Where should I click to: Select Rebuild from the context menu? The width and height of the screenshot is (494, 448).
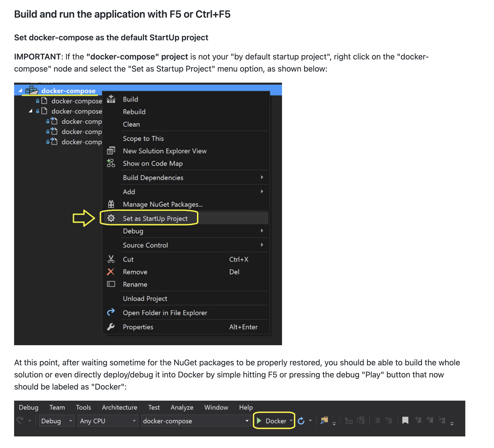pos(134,112)
